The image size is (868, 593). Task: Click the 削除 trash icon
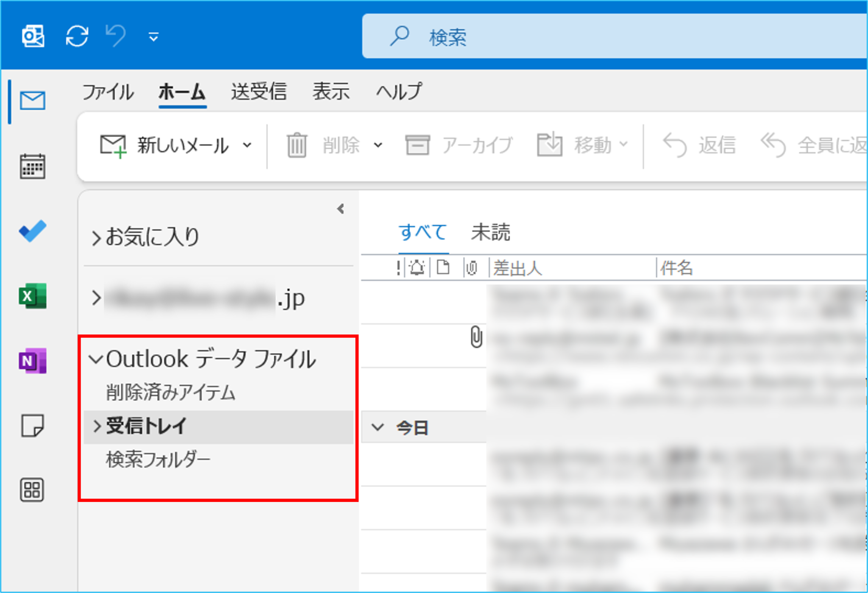click(x=297, y=145)
